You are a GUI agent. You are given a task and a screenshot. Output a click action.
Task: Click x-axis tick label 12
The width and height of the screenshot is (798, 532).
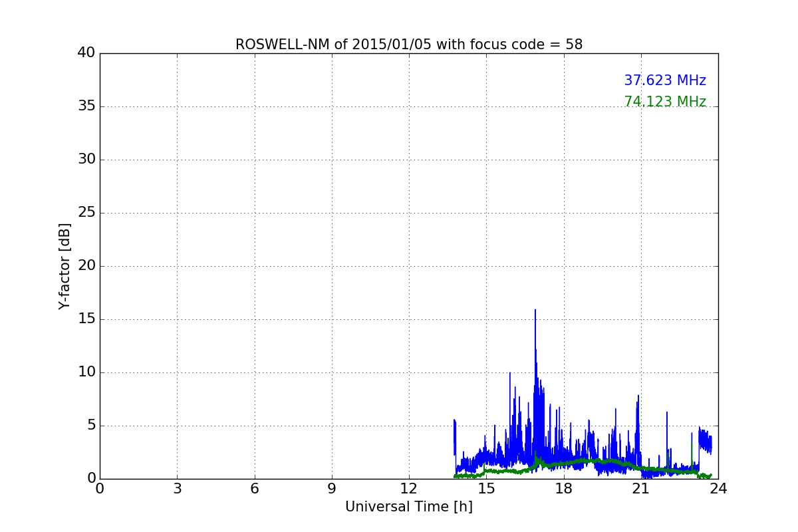[x=409, y=488]
